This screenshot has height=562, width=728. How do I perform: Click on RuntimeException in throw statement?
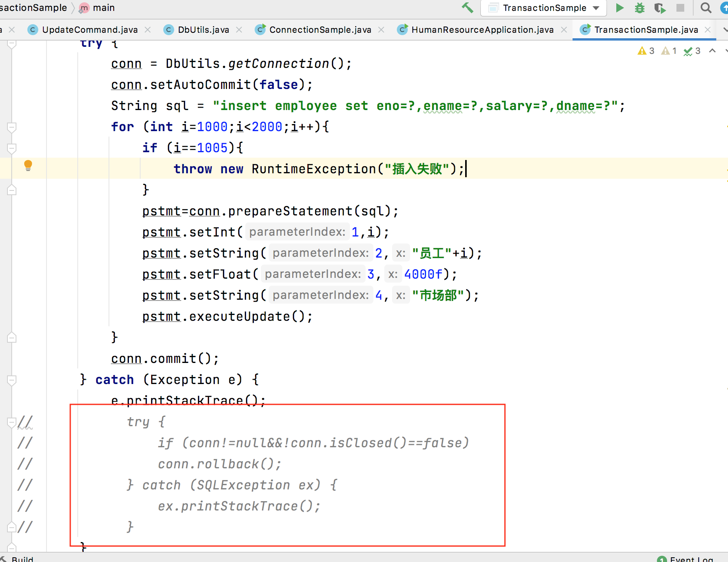pos(314,169)
